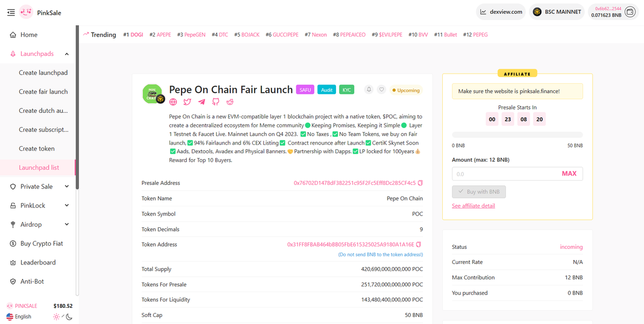Open the project website globe icon
The image size is (644, 324).
pos(173,102)
